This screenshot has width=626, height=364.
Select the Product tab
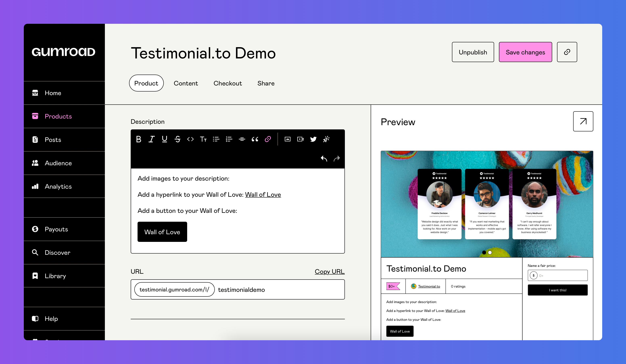click(x=146, y=83)
